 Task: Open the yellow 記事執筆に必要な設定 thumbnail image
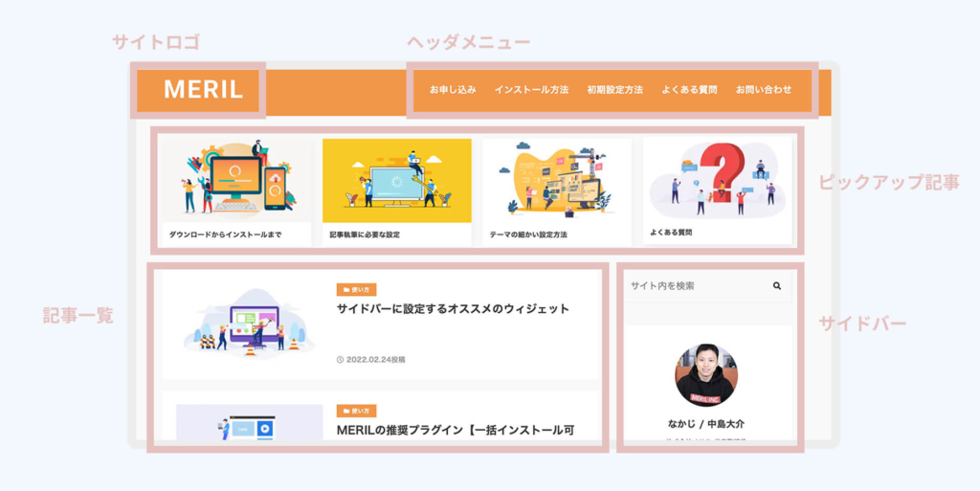(397, 180)
